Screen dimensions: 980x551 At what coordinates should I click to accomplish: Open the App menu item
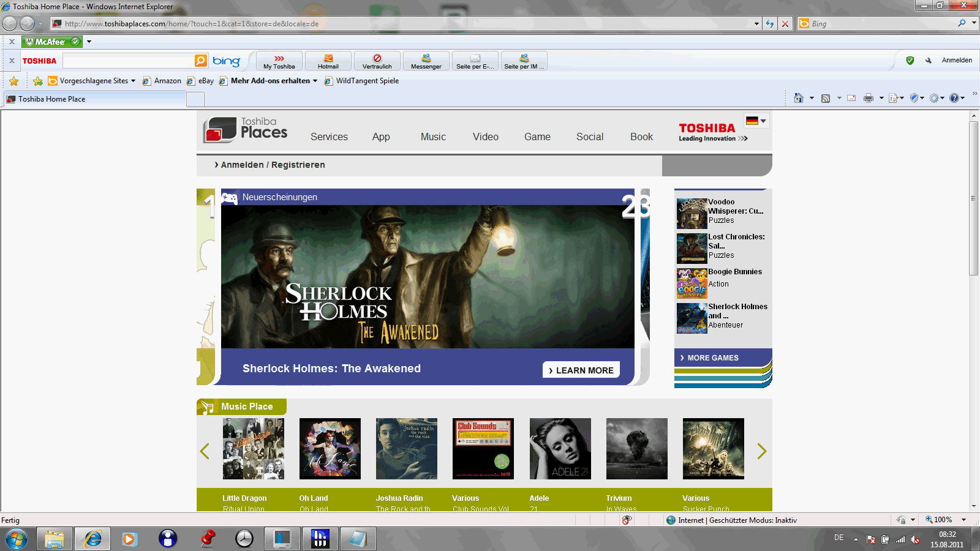pos(381,137)
